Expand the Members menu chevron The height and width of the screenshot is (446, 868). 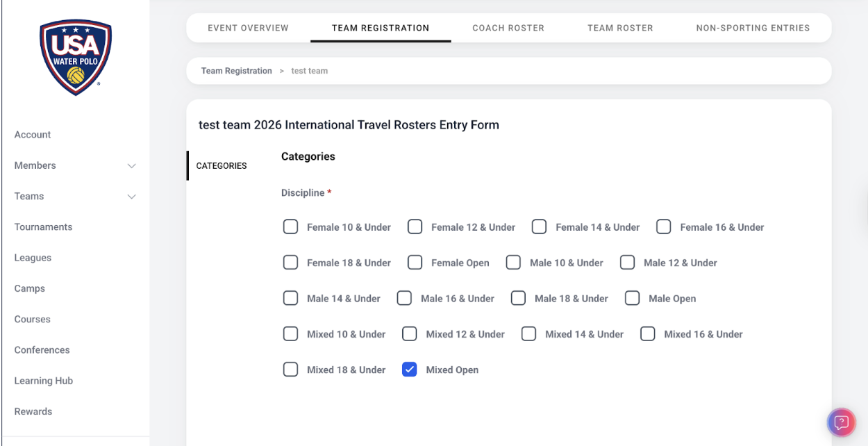(x=132, y=166)
